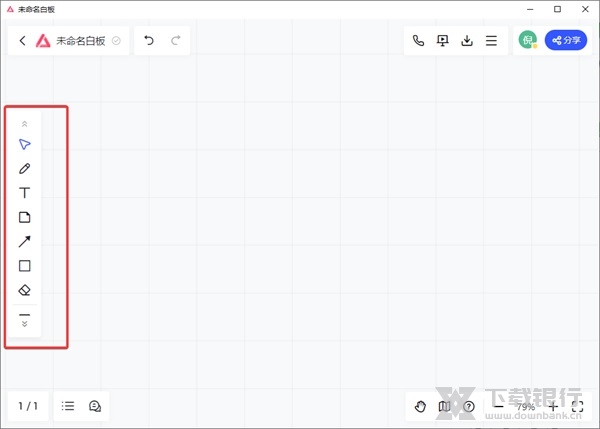
Task: Start presentation mode from the top bar
Action: 443,41
